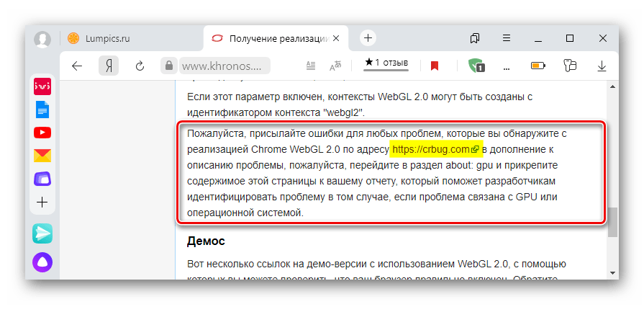Toggle reader mode in address bar
The width and height of the screenshot is (644, 312).
pyautogui.click(x=311, y=66)
